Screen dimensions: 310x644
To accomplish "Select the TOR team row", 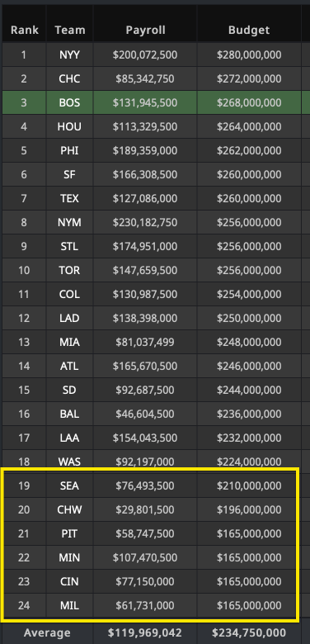I will click(156, 270).
